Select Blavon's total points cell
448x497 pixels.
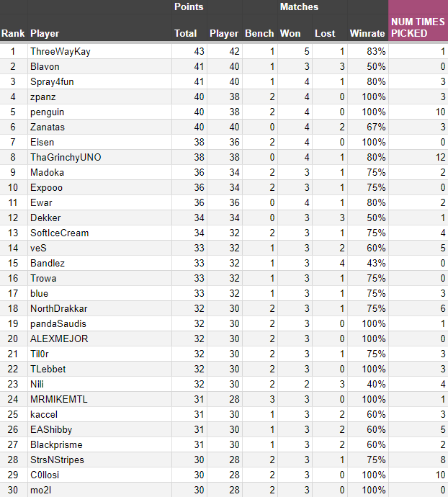pyautogui.click(x=189, y=66)
